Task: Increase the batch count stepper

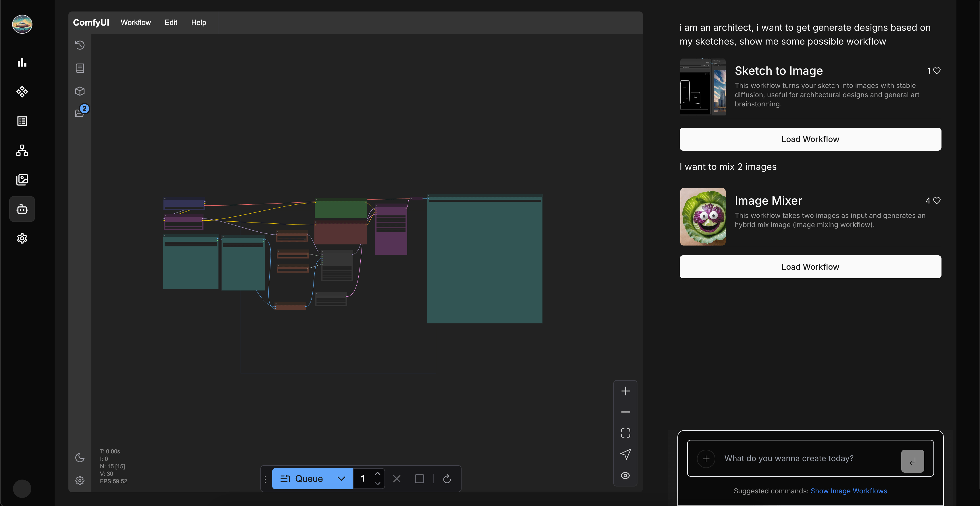Action: 377,474
